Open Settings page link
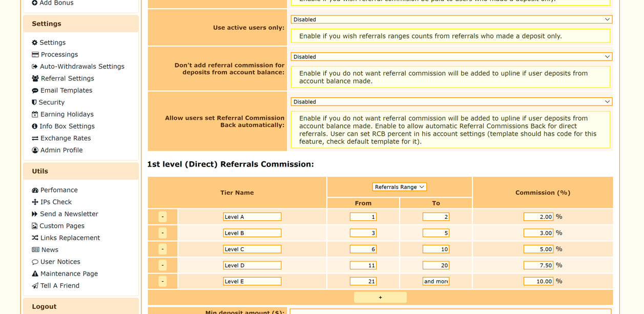The width and height of the screenshot is (644, 314). pos(53,43)
